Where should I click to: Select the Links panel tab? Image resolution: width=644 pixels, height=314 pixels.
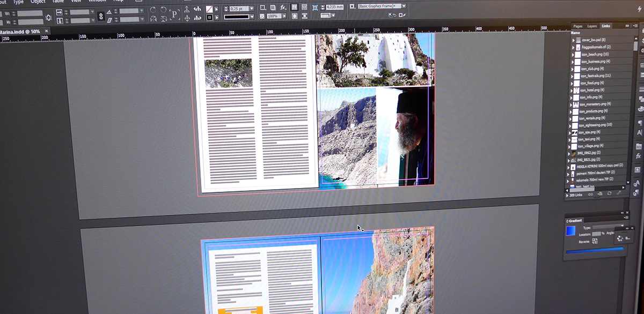coord(606,26)
